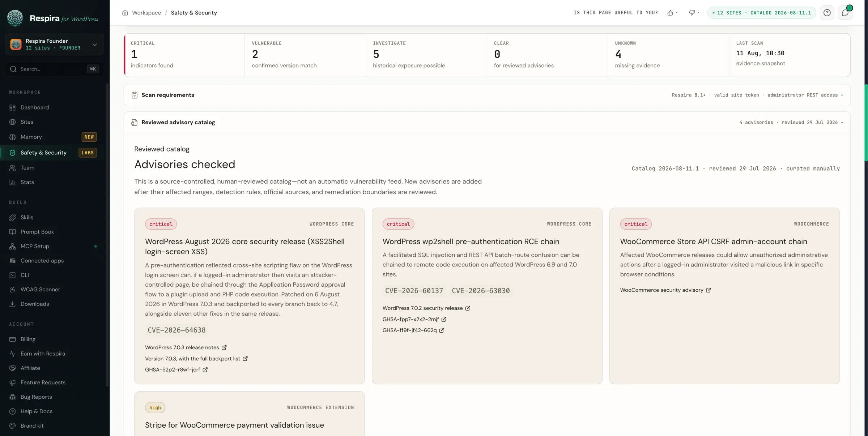868x436 pixels.
Task: Select Safety & Security sidebar item
Action: [x=54, y=153]
